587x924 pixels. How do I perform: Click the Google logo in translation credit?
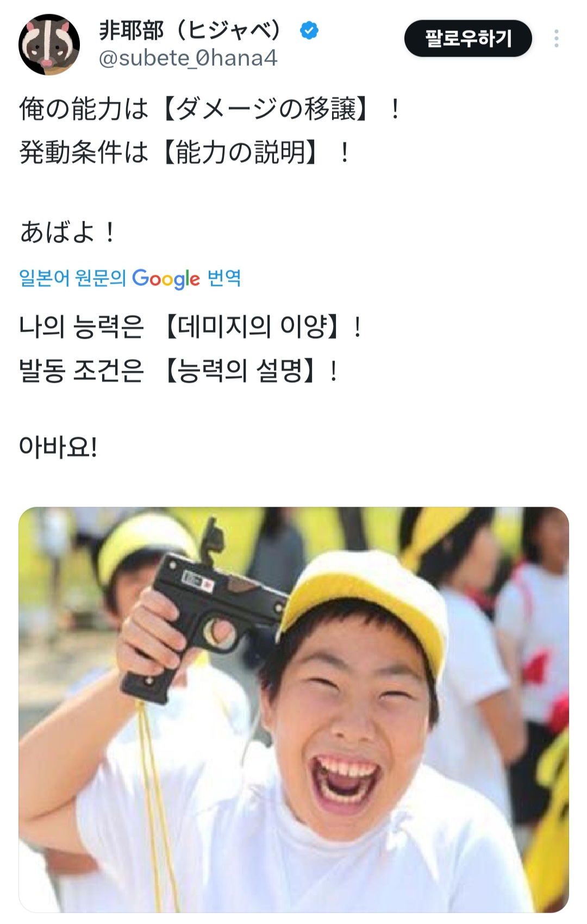click(x=166, y=279)
